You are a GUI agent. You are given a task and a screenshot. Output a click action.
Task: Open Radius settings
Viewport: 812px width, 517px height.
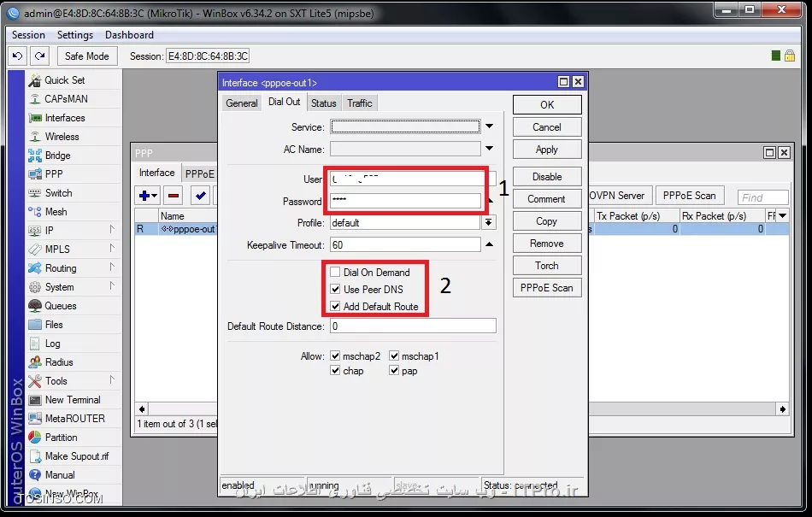[x=58, y=362]
